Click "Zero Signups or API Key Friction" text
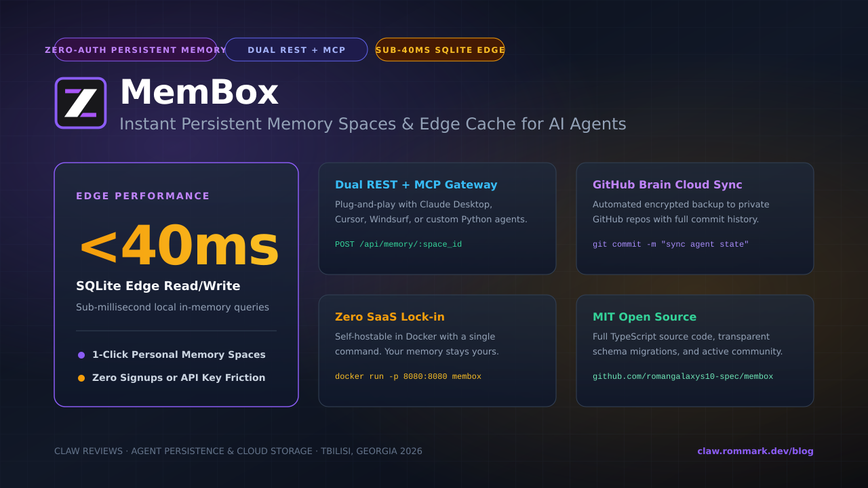Image resolution: width=868 pixels, height=488 pixels. tap(179, 378)
